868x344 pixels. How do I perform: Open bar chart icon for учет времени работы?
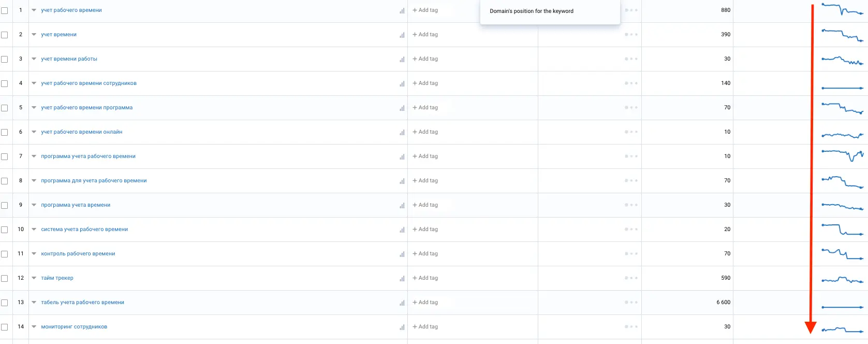(402, 60)
